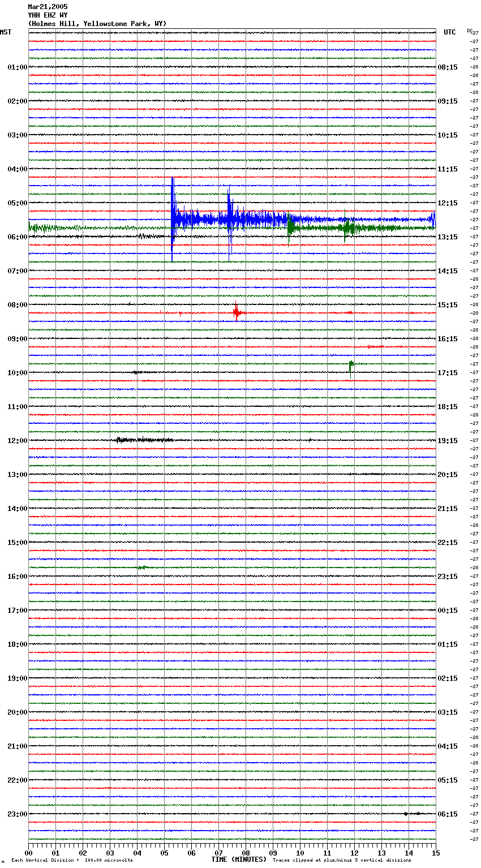Click the 11:15 UTC time label

point(448,169)
